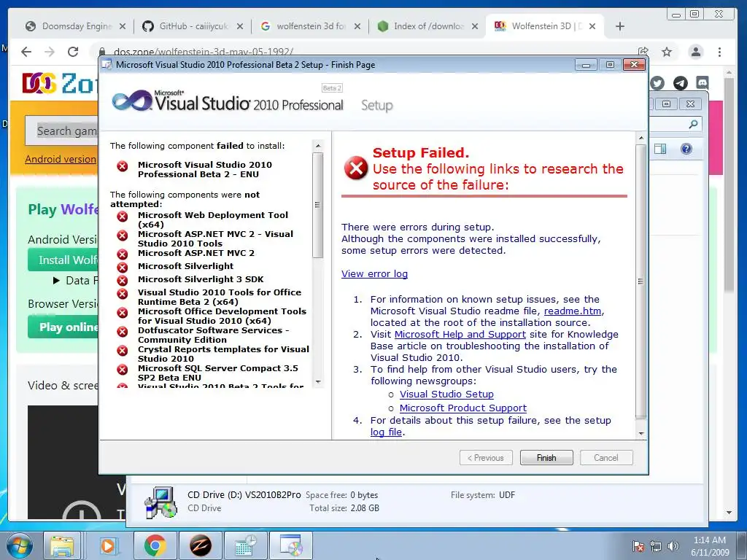Click the network tray icon
Screen dimensions: 747x560
(656, 546)
